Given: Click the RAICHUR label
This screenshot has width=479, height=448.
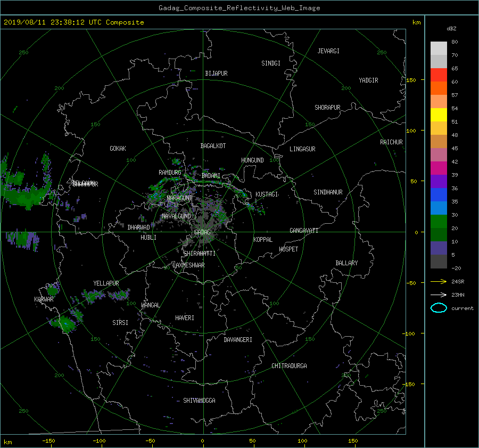Looking at the screenshot, I should (x=391, y=142).
